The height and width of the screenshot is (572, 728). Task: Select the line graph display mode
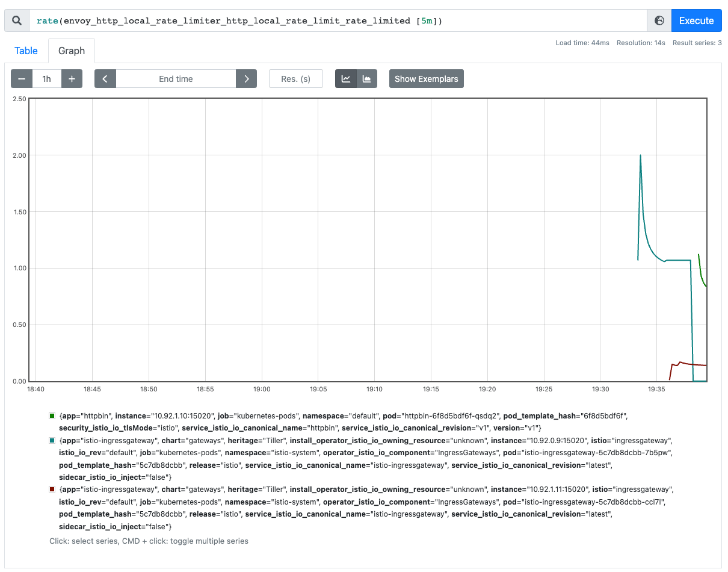point(345,78)
